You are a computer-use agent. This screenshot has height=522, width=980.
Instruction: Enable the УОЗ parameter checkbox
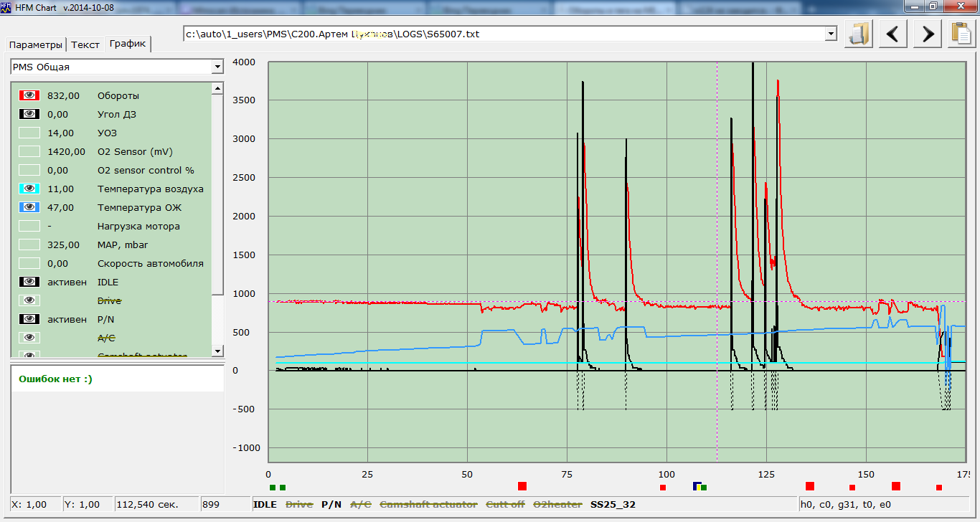coord(29,133)
